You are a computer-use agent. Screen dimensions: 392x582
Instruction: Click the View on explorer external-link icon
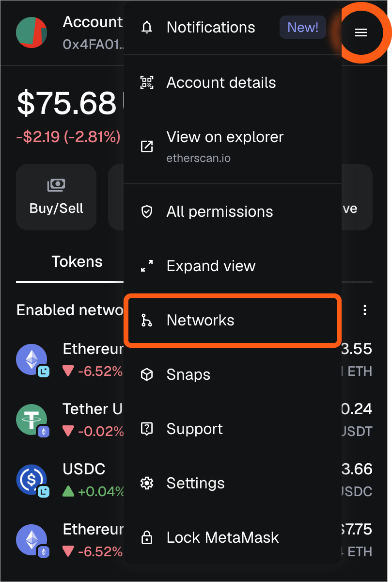(146, 146)
